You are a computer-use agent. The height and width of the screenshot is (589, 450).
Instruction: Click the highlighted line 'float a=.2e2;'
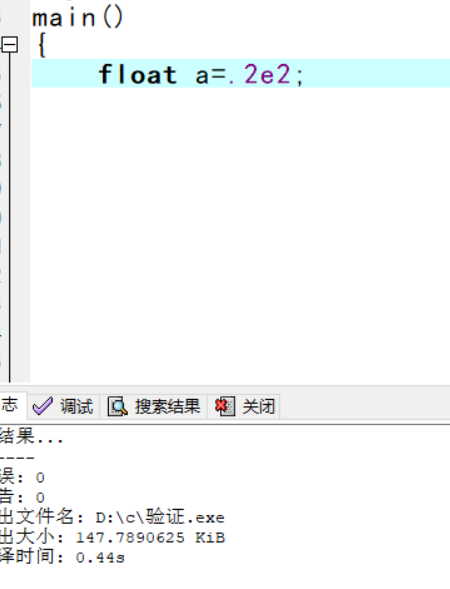pyautogui.click(x=240, y=74)
